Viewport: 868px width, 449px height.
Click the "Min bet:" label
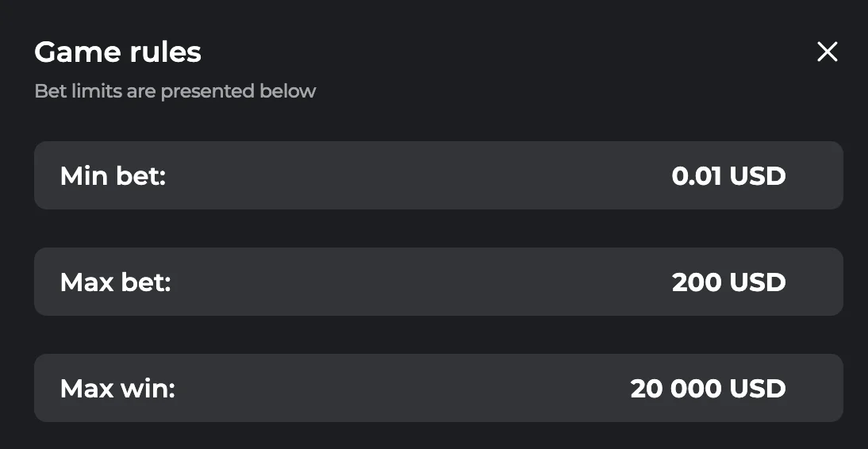[x=113, y=175]
